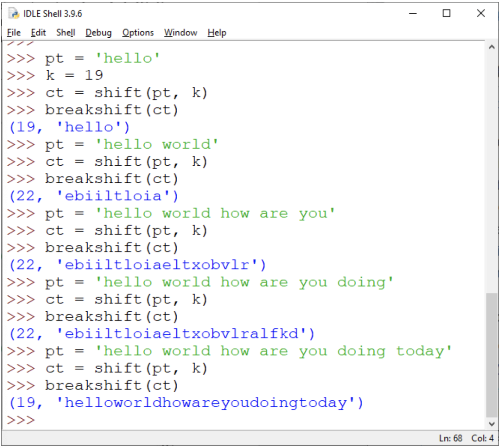Open the Options menu
Image resolution: width=500 pixels, height=448 pixels.
(138, 32)
